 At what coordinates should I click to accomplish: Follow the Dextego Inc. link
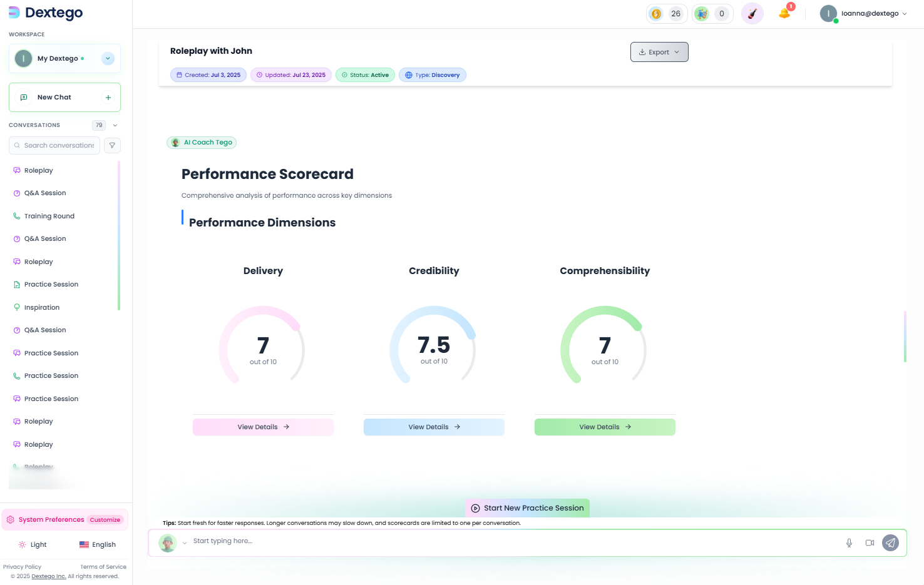pos(49,576)
